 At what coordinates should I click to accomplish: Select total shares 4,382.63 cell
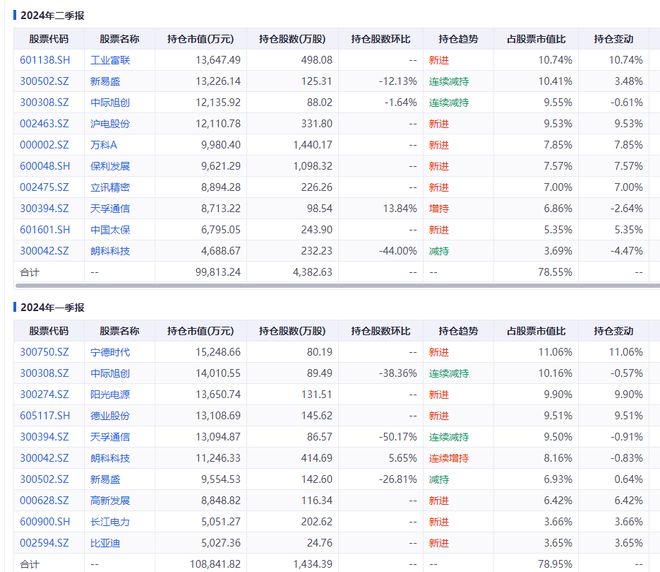[x=313, y=272]
